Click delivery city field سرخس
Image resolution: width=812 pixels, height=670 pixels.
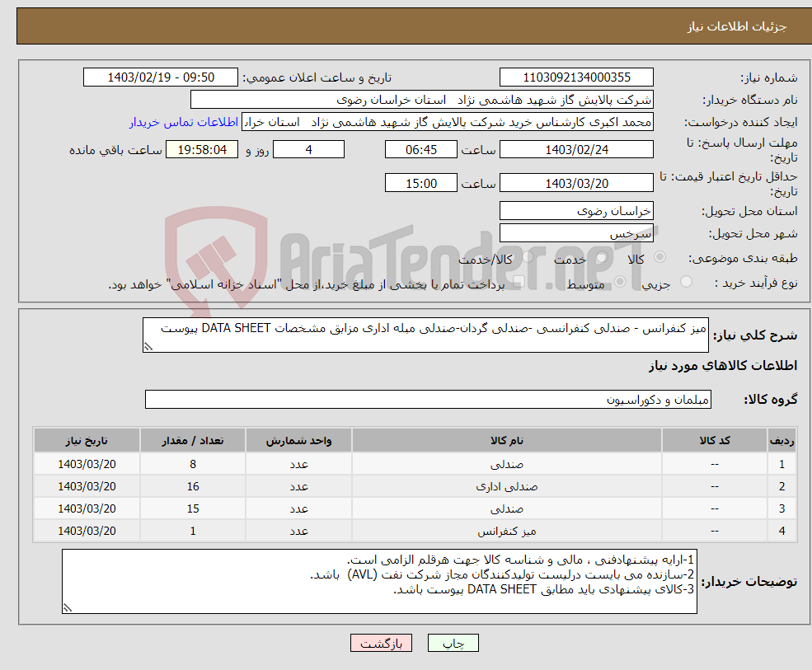(576, 233)
